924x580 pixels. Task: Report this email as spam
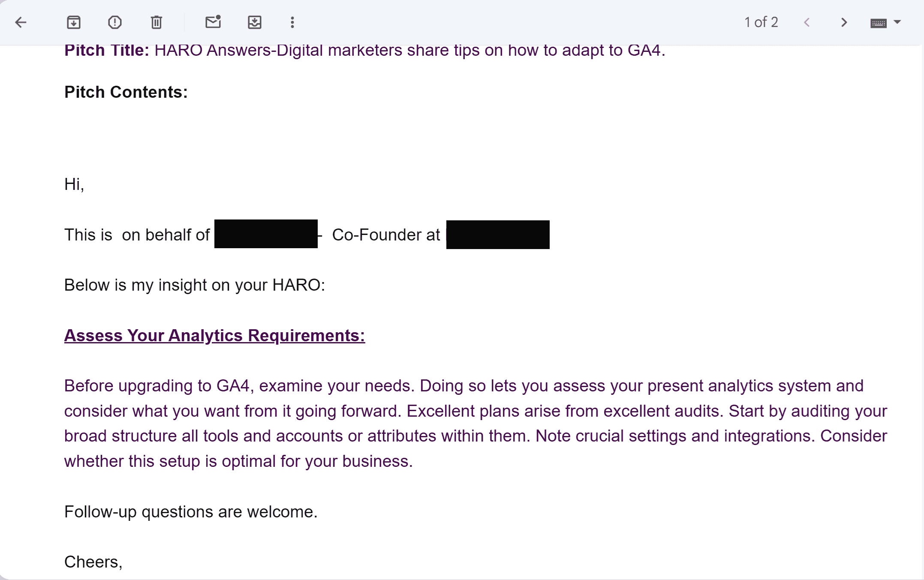[x=115, y=22]
